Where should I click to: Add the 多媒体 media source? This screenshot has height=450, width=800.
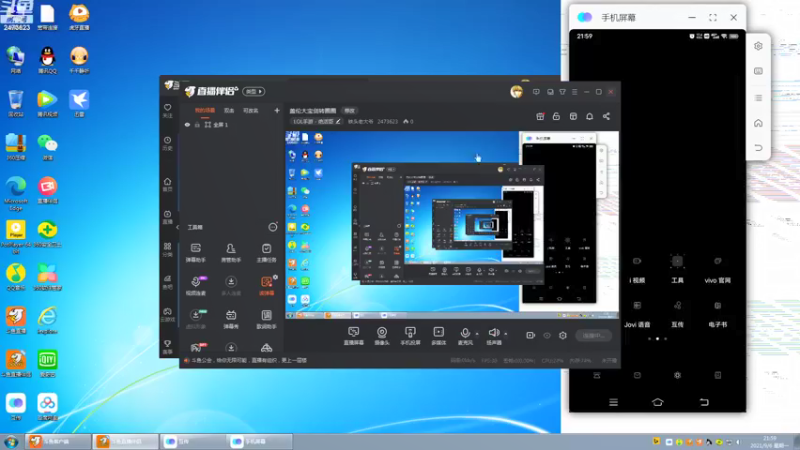pyautogui.click(x=438, y=336)
